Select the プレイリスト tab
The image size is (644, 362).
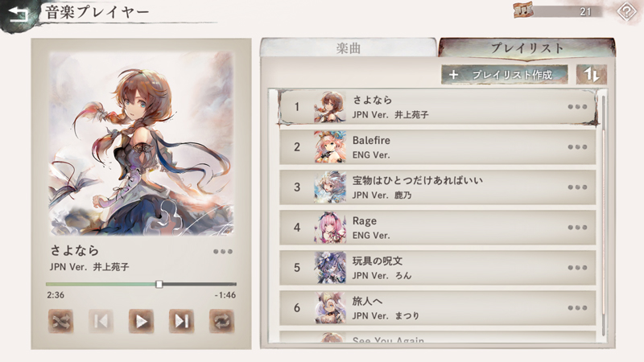point(527,47)
